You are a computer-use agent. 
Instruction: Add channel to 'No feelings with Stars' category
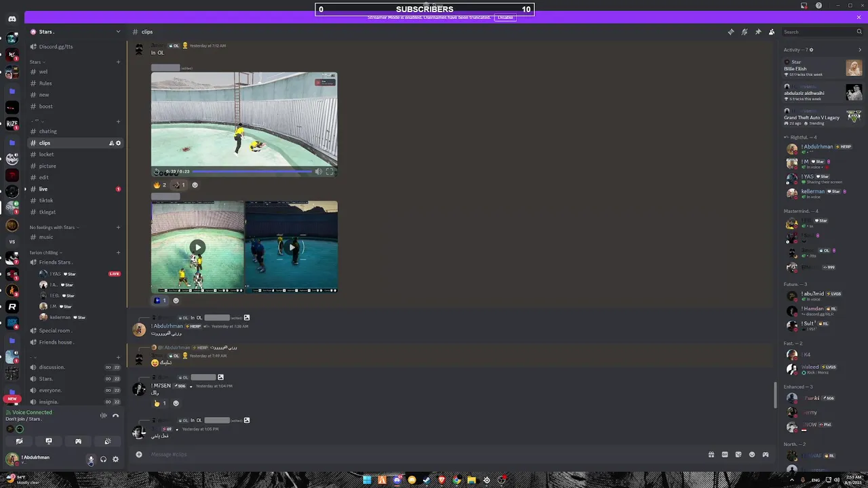(118, 227)
